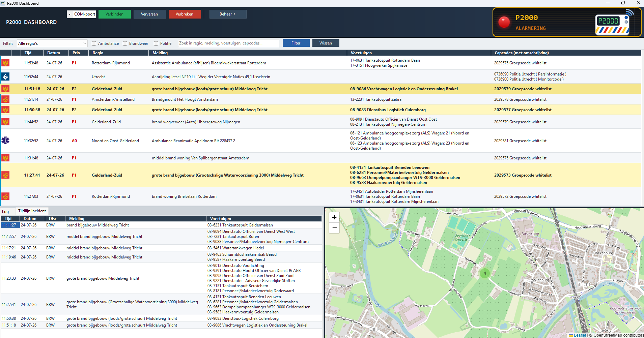Click the red P2000 alarm light icon

pos(504,22)
